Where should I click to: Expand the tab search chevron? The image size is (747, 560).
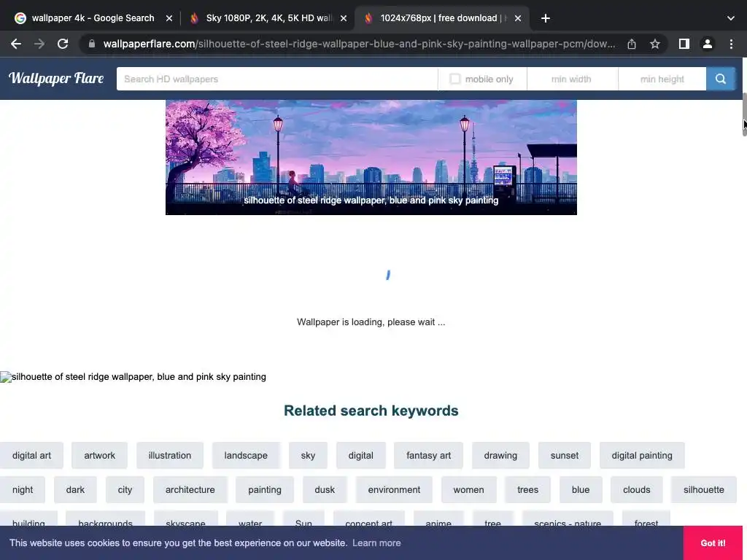(730, 18)
